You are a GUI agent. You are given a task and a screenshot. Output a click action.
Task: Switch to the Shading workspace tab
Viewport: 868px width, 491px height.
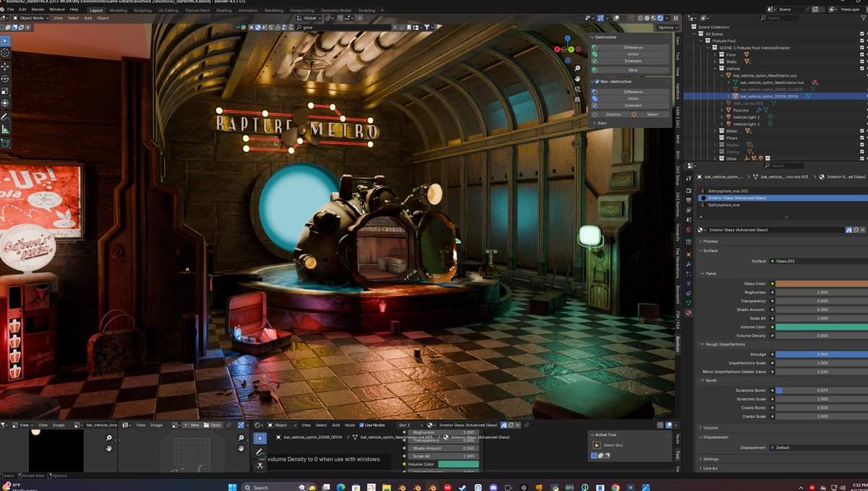pos(224,10)
